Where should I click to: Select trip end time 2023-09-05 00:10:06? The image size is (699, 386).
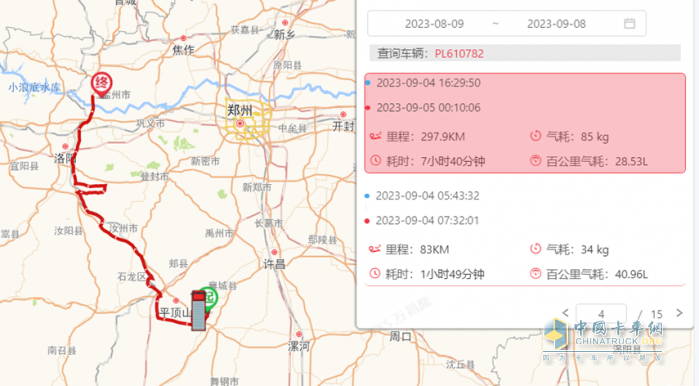pyautogui.click(x=428, y=108)
